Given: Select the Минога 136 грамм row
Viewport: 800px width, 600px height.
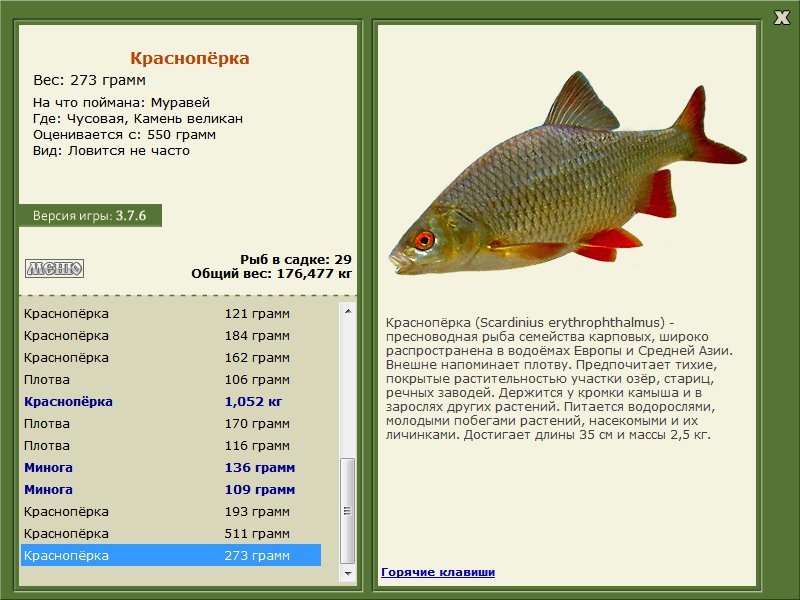Looking at the screenshot, I should [x=171, y=467].
